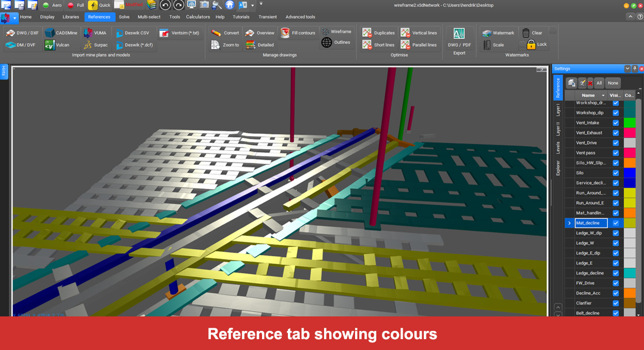Click the Zoom to drawing icon
This screenshot has height=350, width=644.
[x=216, y=45]
